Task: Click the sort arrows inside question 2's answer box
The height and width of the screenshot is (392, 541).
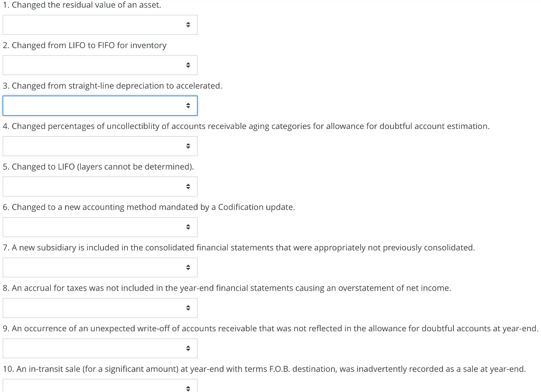Action: (x=189, y=64)
